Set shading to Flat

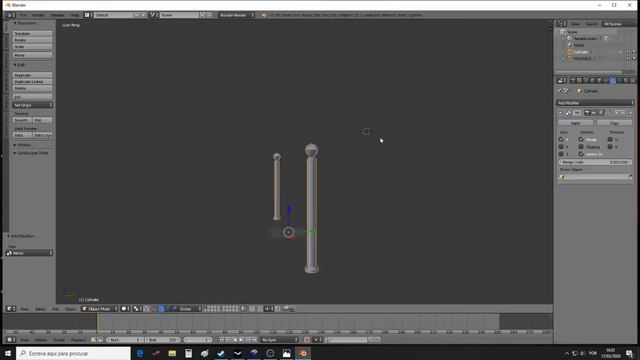pos(42,120)
